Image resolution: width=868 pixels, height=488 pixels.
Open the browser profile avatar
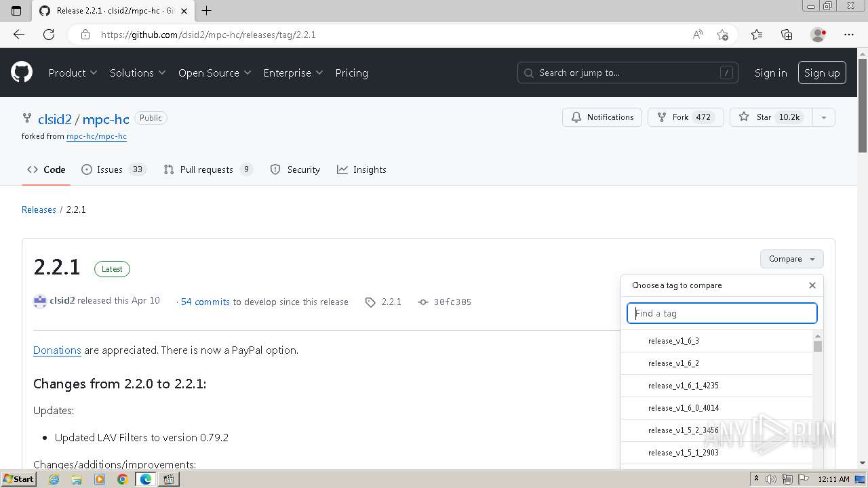pyautogui.click(x=818, y=35)
